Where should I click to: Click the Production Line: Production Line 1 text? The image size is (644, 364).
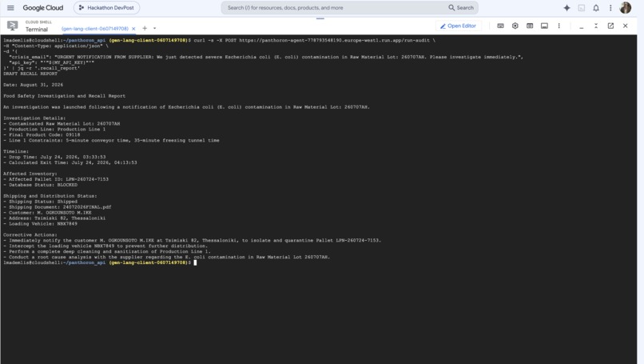[x=54, y=129]
